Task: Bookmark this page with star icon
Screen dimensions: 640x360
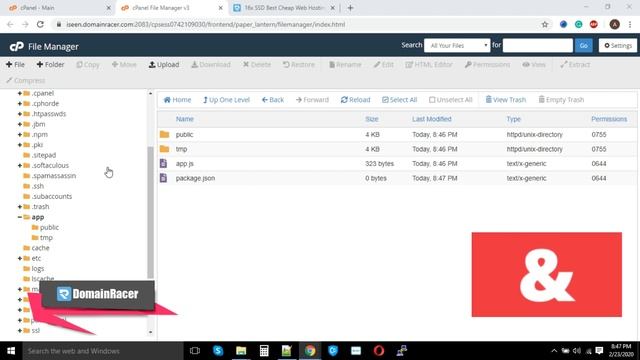Action: (x=544, y=24)
